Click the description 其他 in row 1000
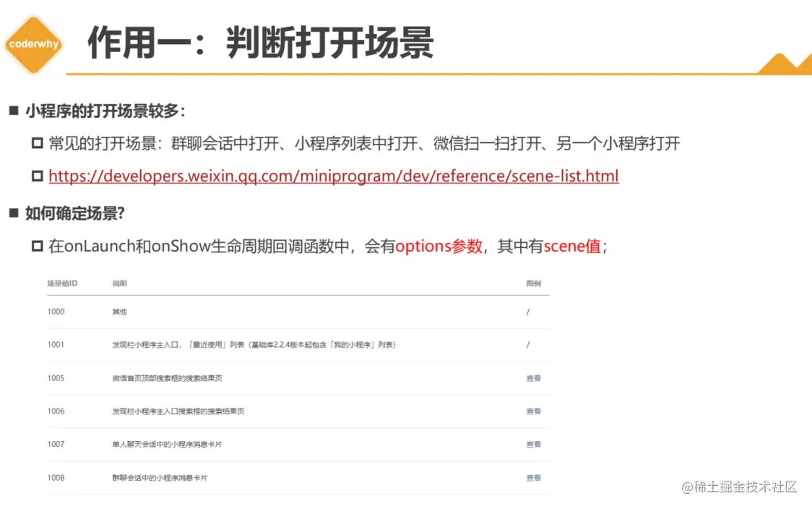The width and height of the screenshot is (812, 509). [x=120, y=312]
